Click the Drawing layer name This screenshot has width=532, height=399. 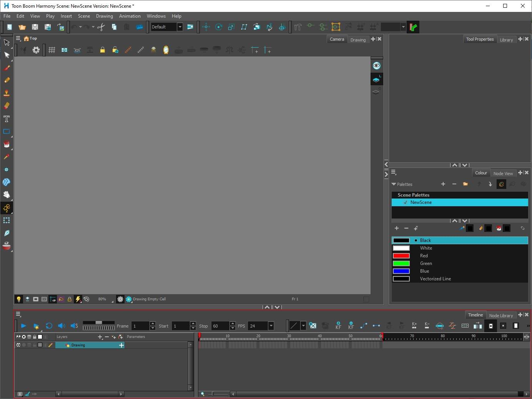[78, 345]
